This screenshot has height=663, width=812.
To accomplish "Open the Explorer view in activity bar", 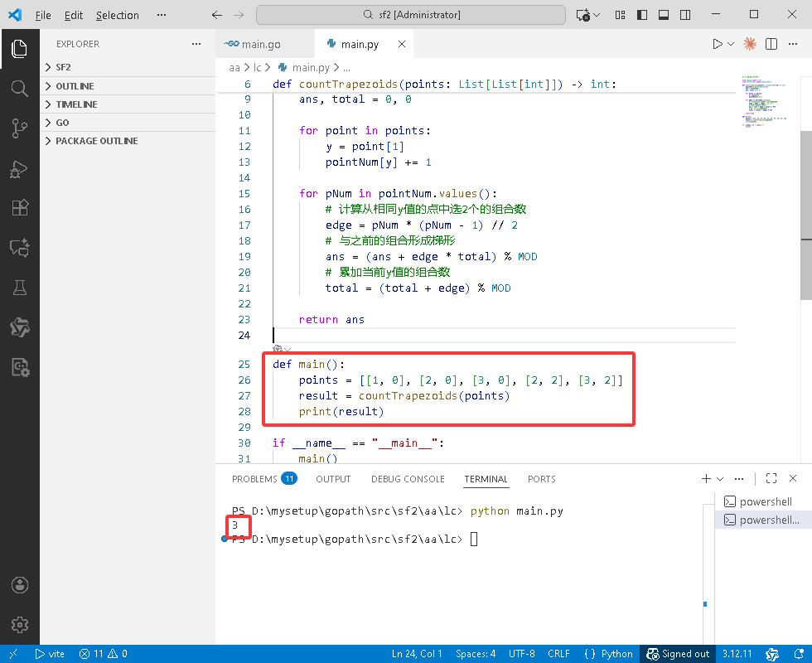I will coord(20,49).
